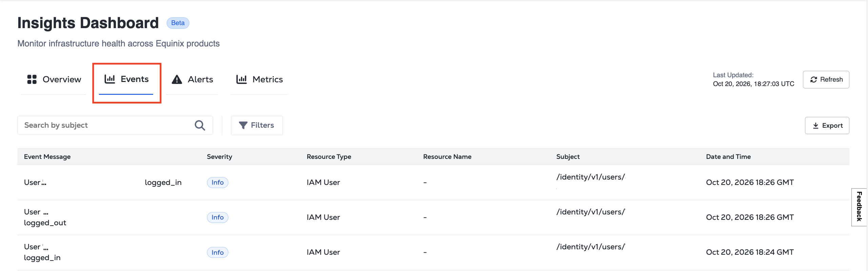Click the Severity column header
This screenshot has width=868, height=271.
[219, 157]
